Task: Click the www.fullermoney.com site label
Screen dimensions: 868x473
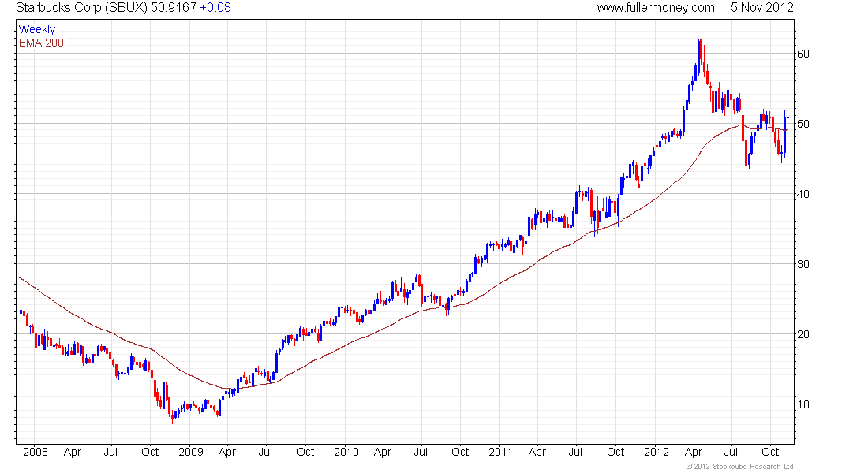Action: pyautogui.click(x=656, y=8)
